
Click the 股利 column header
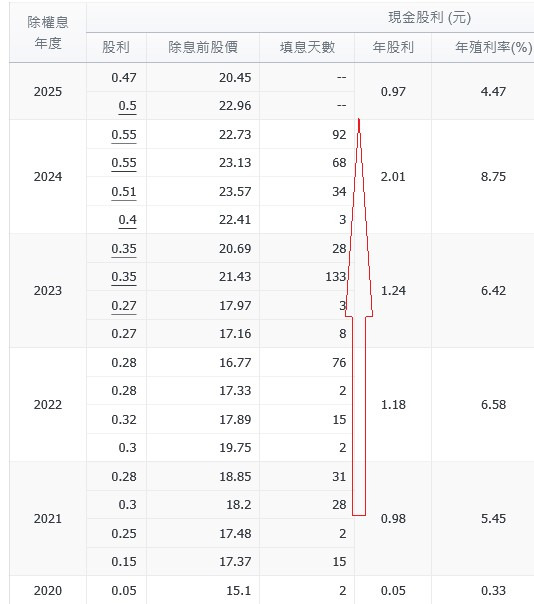coord(116,47)
